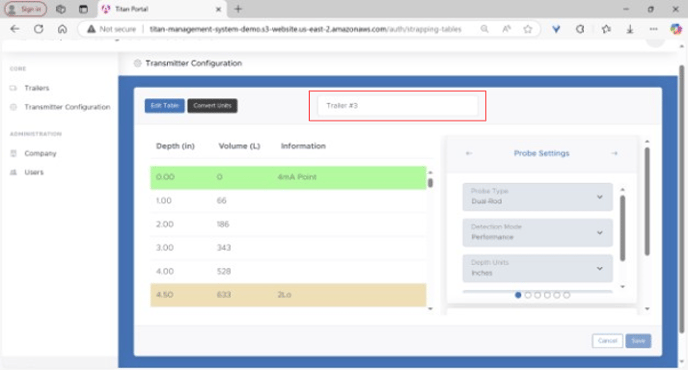This screenshot has height=370, width=688.
Task: Click the settings panel outer scrollbar
Action: pos(647,201)
